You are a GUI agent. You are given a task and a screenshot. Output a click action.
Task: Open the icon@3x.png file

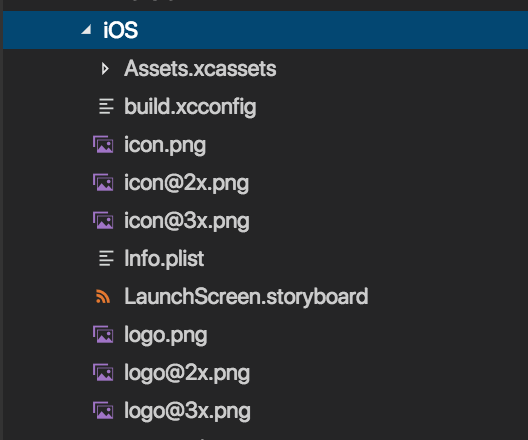pyautogui.click(x=187, y=221)
